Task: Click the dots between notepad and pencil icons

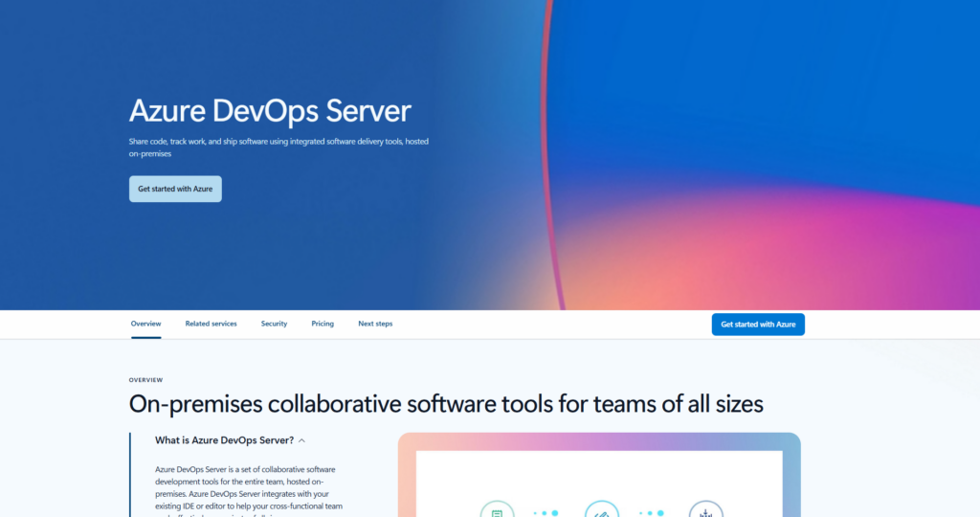Action: pos(545,512)
